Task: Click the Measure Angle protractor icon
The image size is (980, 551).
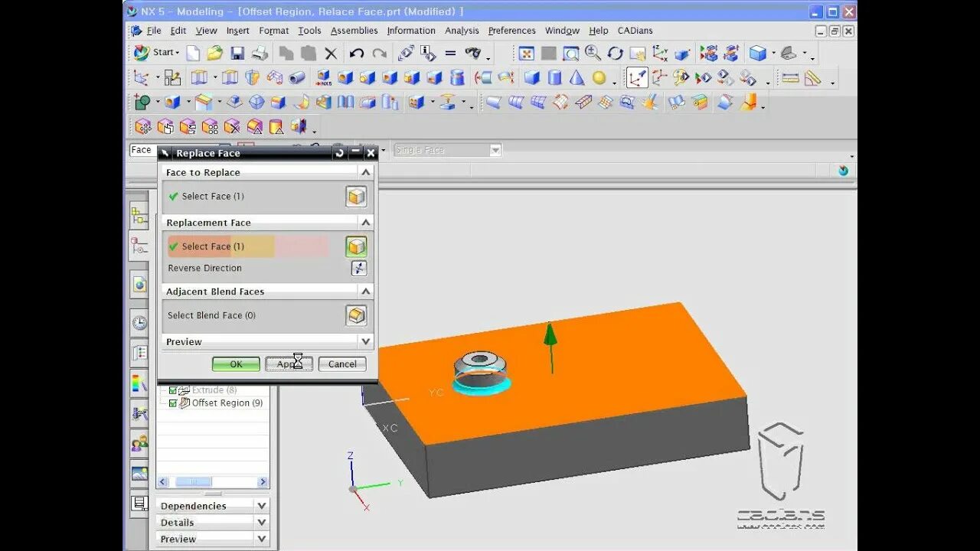Action: 812,77
